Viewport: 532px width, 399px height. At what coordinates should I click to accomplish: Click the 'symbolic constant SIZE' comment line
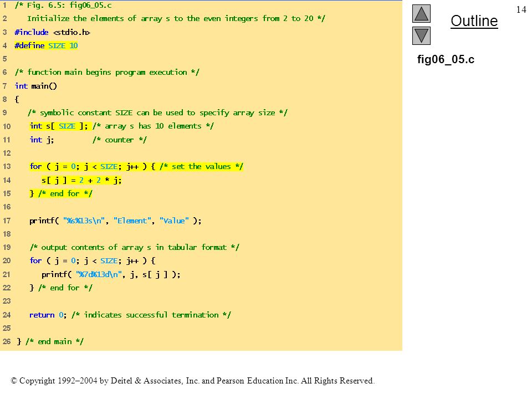tap(158, 112)
